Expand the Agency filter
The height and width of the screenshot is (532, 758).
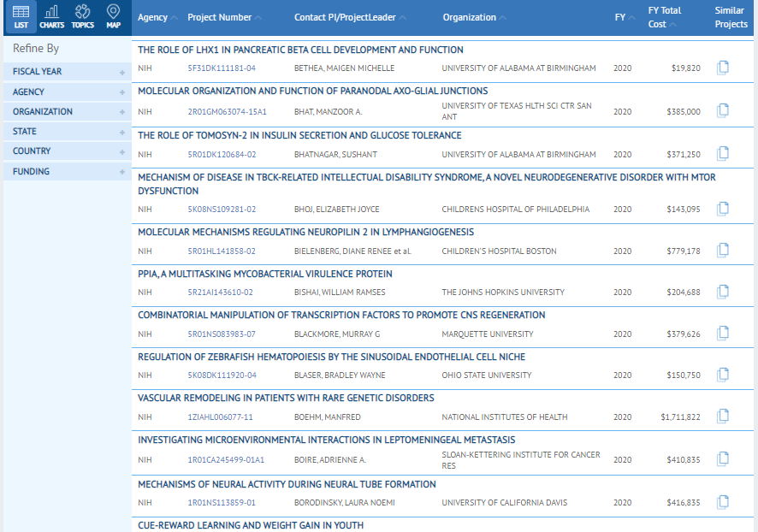point(68,92)
